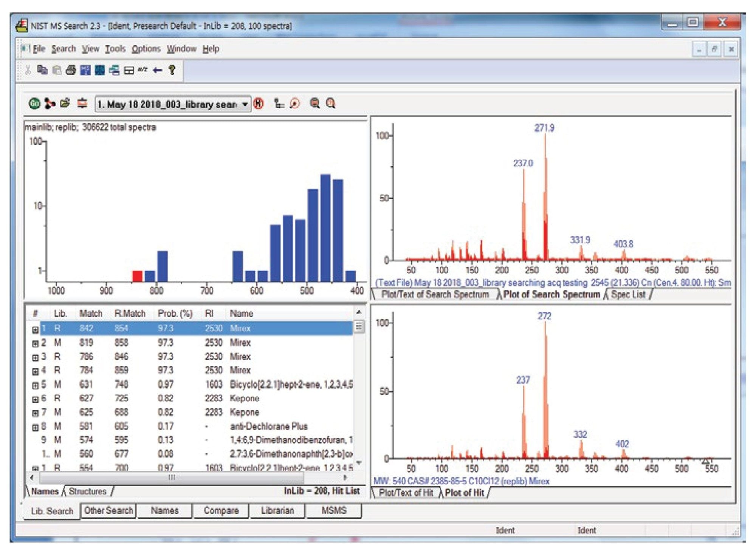The image size is (756, 555).
Task: Click the green Go search button
Action: point(34,103)
